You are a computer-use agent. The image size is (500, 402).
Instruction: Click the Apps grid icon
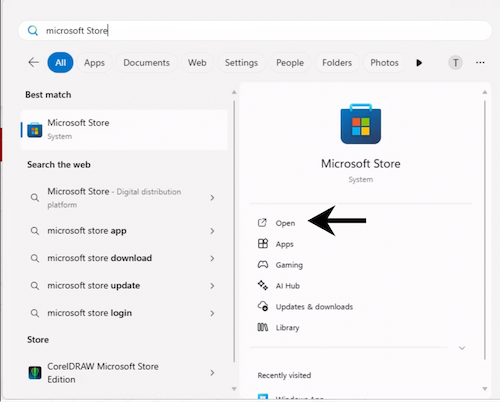pos(263,244)
